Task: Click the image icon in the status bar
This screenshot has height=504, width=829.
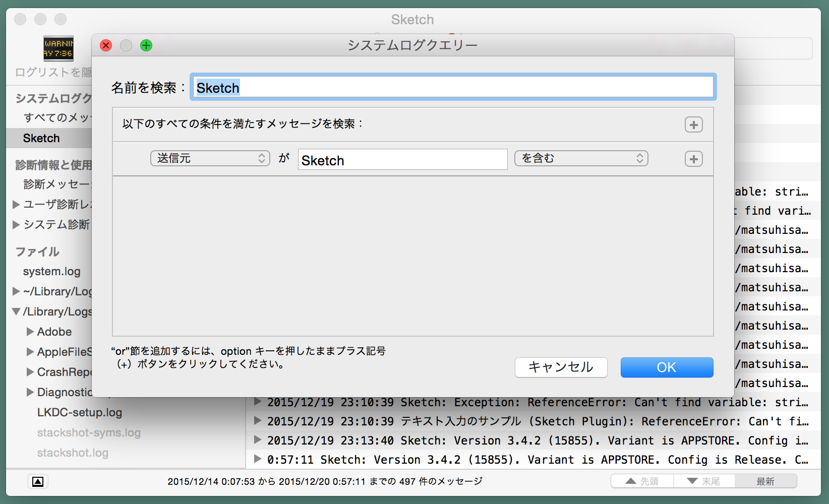Action: pos(38,481)
